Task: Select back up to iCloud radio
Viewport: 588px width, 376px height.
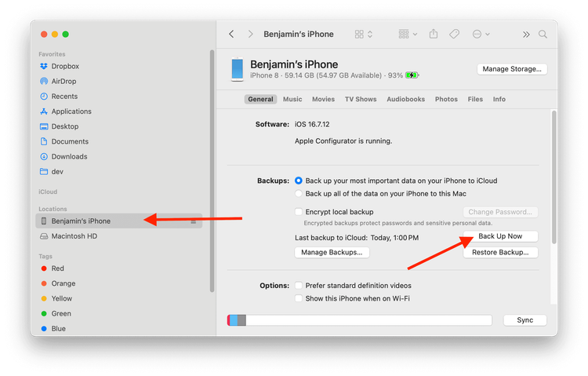Action: (x=299, y=181)
